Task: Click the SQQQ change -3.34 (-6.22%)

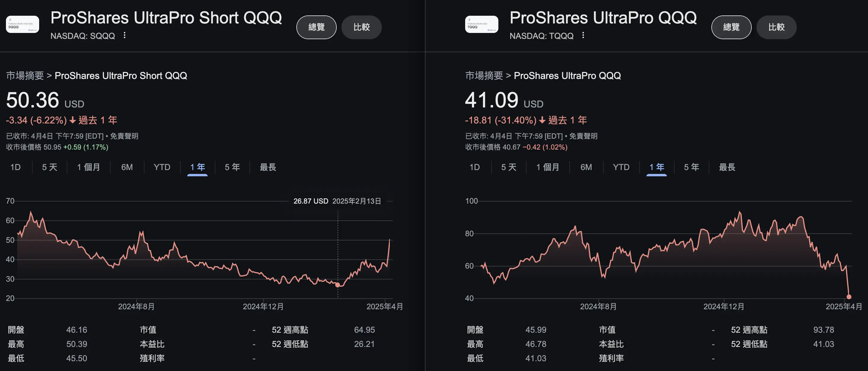Action: [36, 121]
